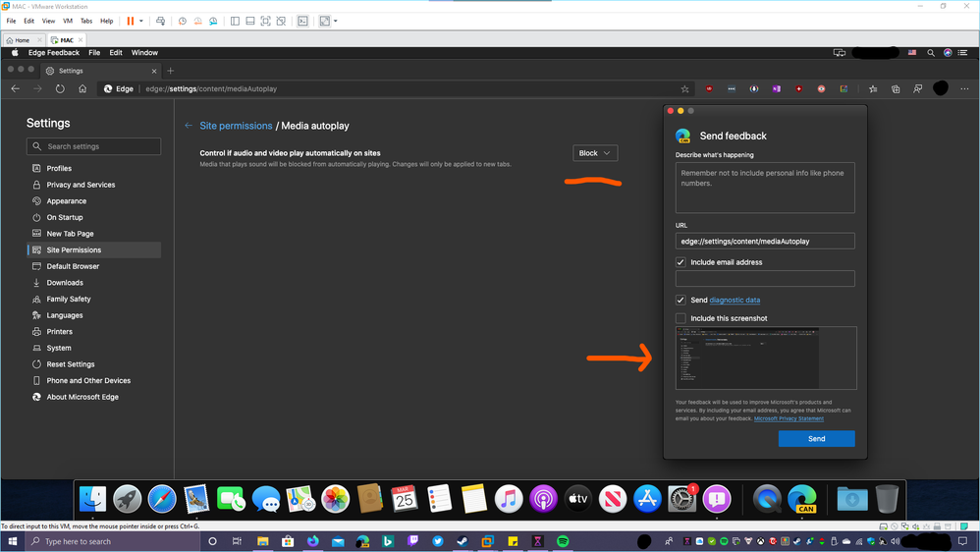Image resolution: width=980 pixels, height=552 pixels.
Task: Uncheck Send diagnostic data
Action: point(681,301)
